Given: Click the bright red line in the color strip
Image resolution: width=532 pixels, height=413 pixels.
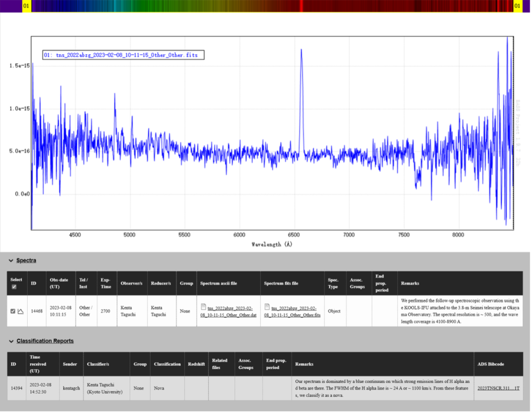Looking at the screenshot, I should click(301, 6).
